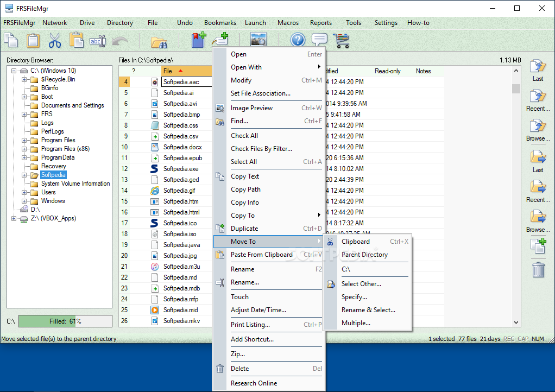Select the Softpedia.iso file row

tap(180, 234)
